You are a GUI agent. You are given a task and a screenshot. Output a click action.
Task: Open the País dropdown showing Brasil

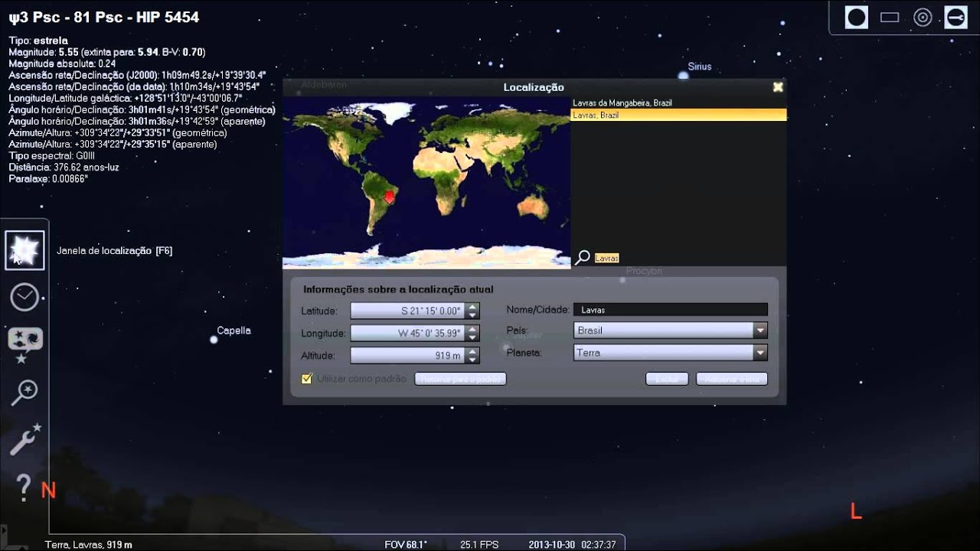(671, 331)
